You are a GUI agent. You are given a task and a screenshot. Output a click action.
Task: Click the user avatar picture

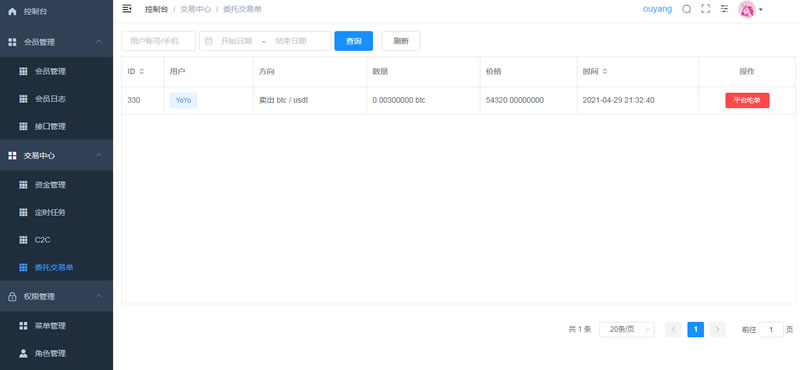[x=746, y=9]
